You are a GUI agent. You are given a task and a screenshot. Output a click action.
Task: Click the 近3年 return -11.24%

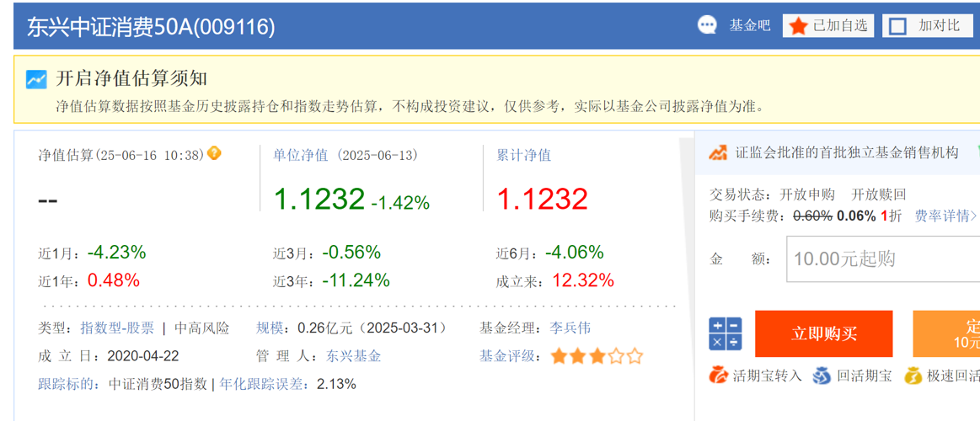pyautogui.click(x=356, y=280)
